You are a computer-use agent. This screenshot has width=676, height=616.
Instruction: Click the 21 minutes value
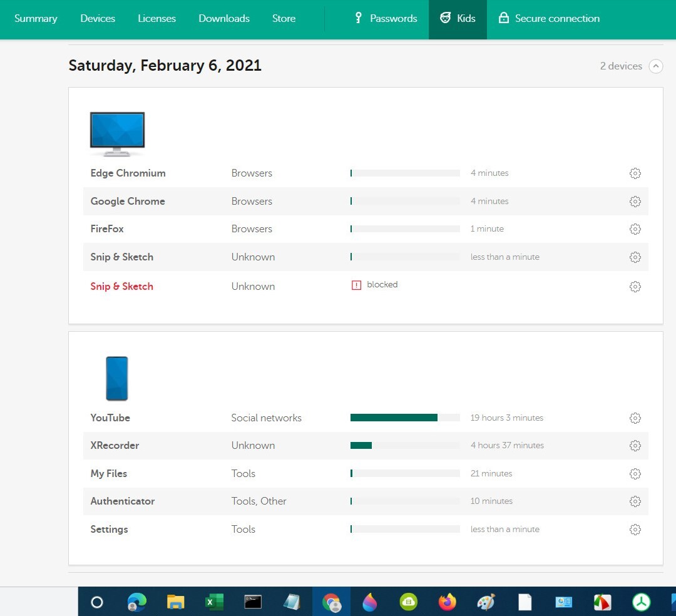point(491,473)
